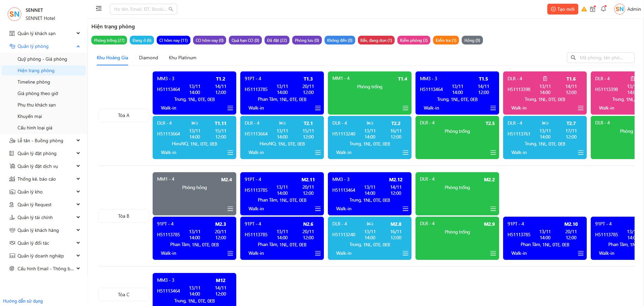Switch to the Diamond tab
Image resolution: width=644 pixels, height=306 pixels.
[x=148, y=58]
